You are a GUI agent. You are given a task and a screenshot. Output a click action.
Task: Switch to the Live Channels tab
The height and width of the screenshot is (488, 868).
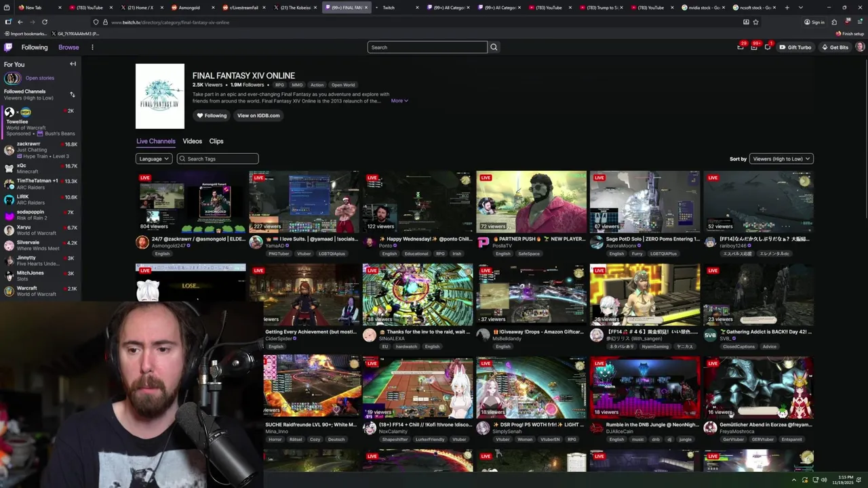pos(156,141)
